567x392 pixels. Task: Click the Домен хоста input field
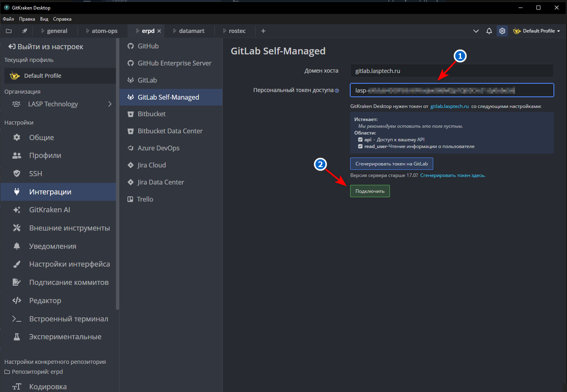(452, 71)
